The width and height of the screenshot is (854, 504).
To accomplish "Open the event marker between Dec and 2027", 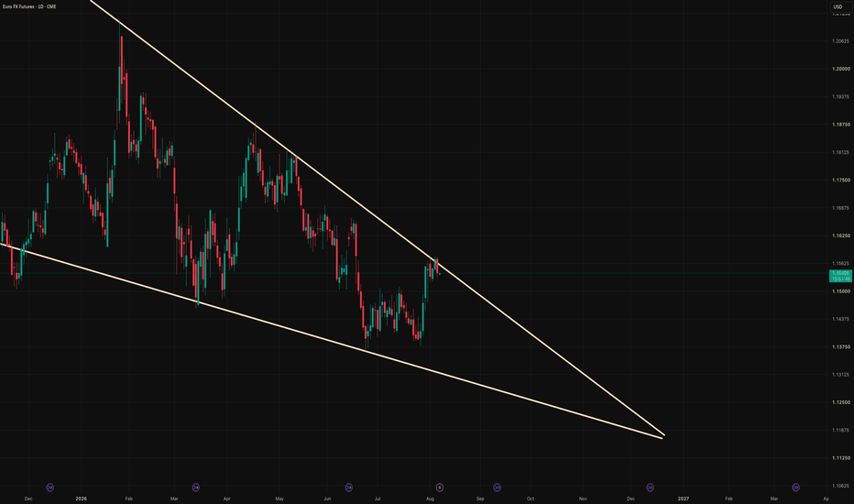I will pyautogui.click(x=650, y=488).
